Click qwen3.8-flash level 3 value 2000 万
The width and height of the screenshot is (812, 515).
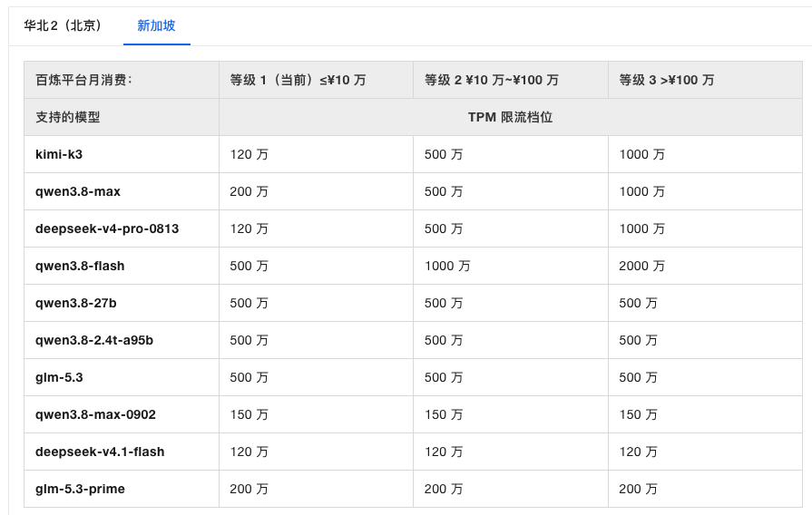(642, 266)
